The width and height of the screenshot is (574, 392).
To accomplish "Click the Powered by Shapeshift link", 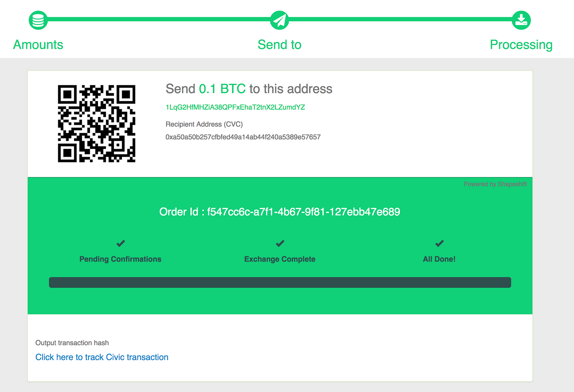I will click(495, 184).
